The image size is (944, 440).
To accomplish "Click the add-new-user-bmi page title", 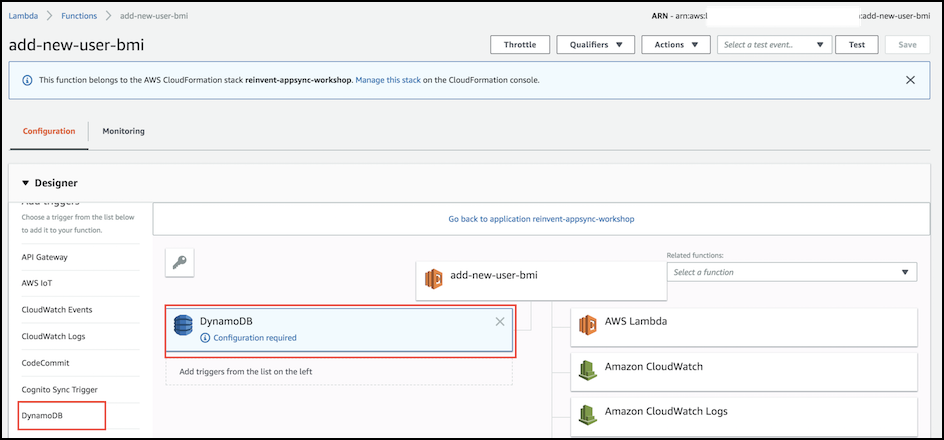I will point(76,45).
